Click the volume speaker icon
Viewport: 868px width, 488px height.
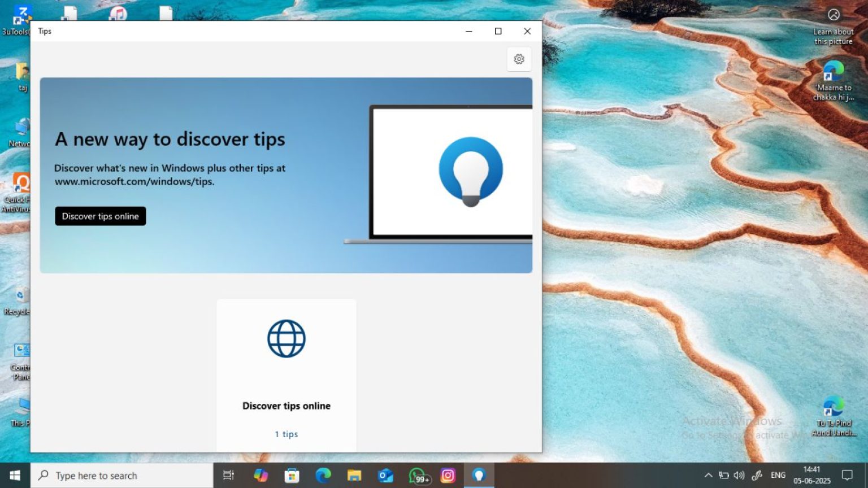pos(739,476)
